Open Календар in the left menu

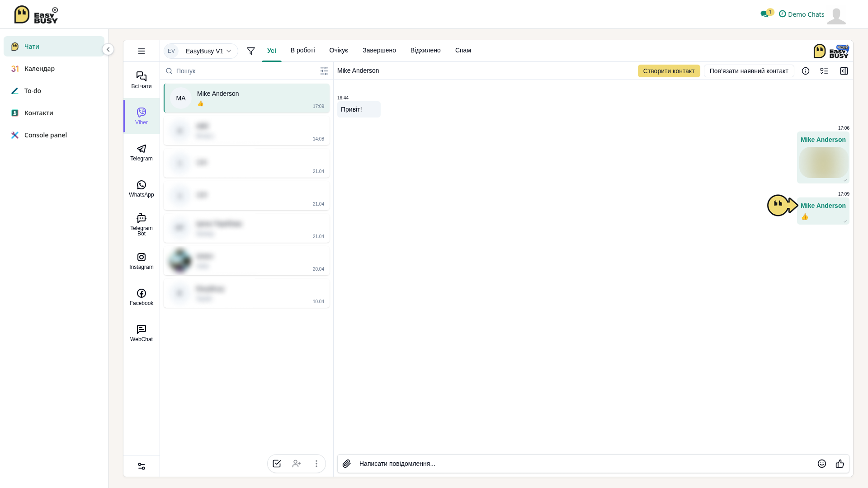pyautogui.click(x=54, y=69)
